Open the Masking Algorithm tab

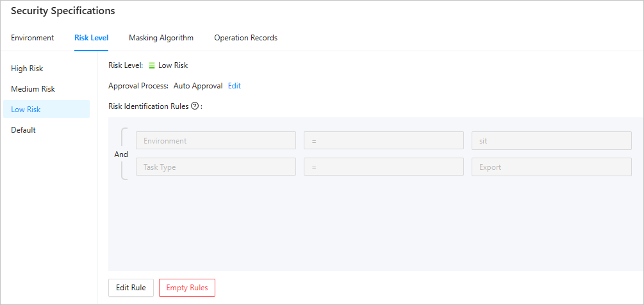[x=161, y=38]
